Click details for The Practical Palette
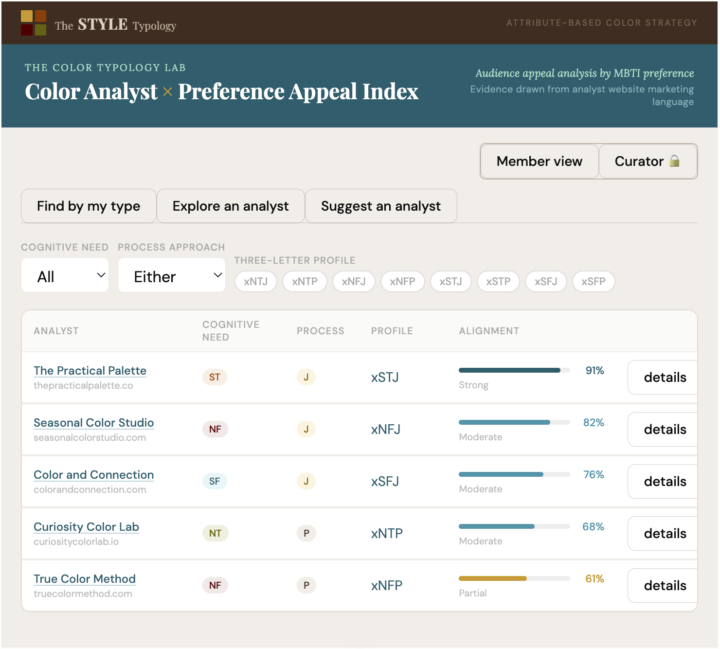 tap(663, 377)
